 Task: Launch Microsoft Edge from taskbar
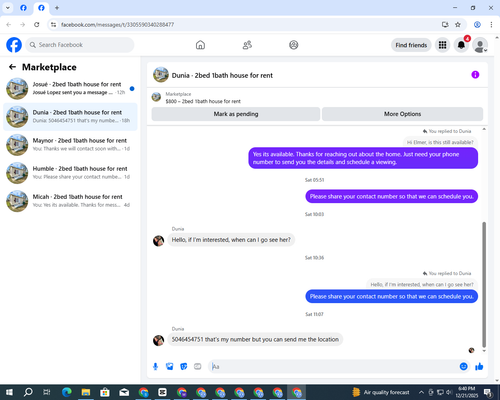[66, 392]
